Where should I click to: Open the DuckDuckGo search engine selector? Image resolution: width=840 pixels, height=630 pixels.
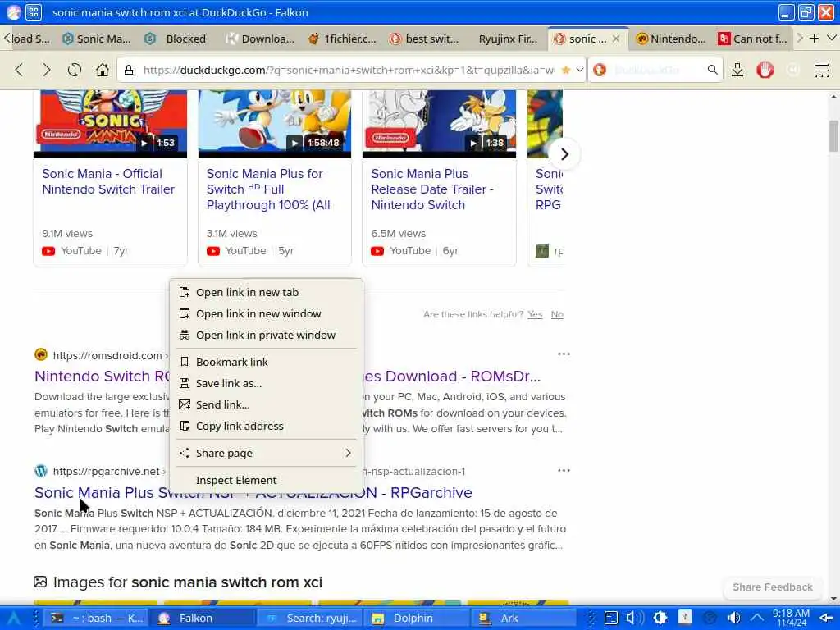pos(600,70)
